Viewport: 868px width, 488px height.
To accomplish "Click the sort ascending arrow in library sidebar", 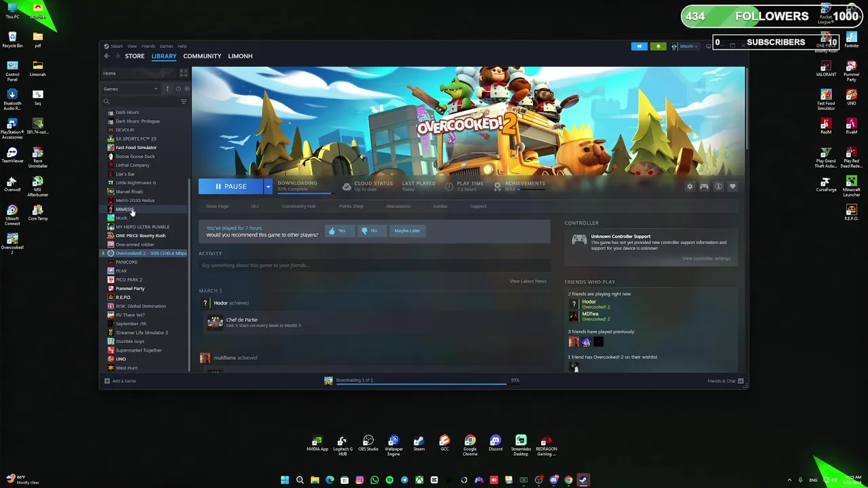I will tap(167, 89).
